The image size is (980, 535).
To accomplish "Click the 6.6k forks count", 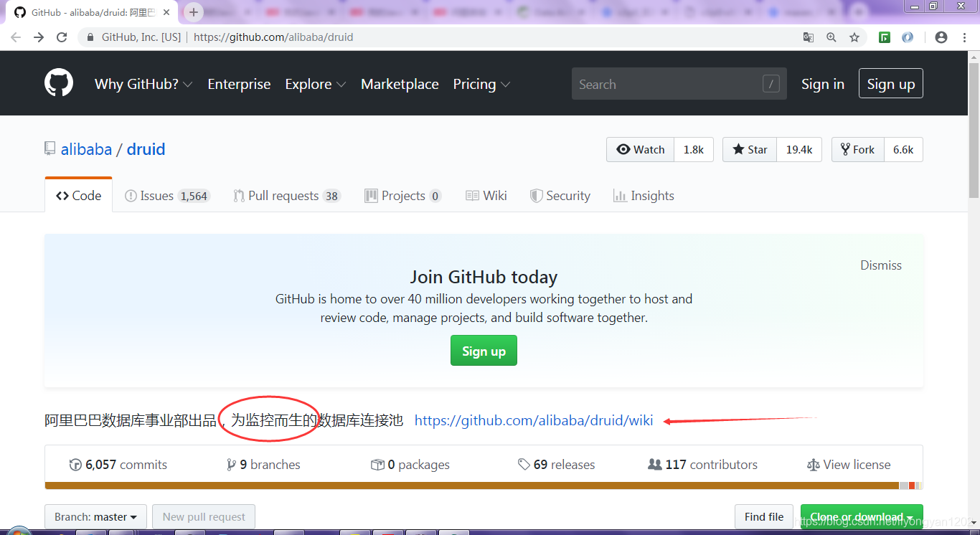I will coord(903,149).
